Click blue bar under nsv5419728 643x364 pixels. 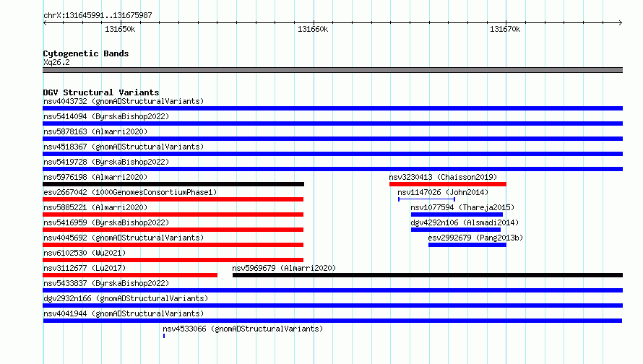[332, 169]
